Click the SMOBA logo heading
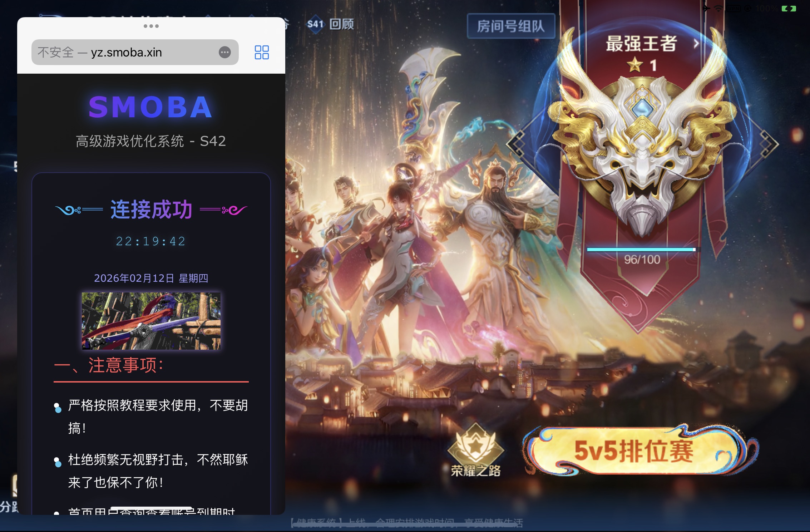 (151, 107)
